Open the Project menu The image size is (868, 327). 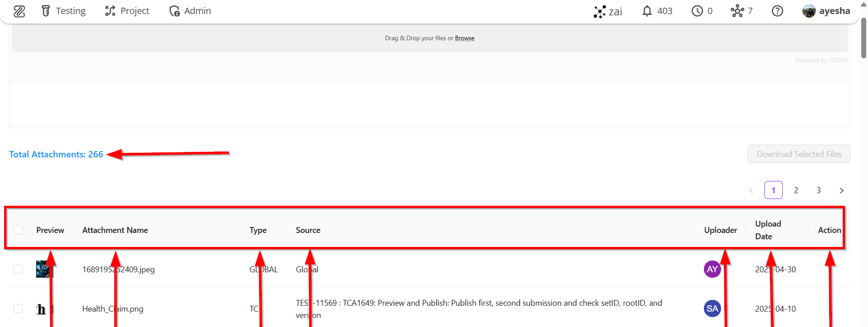pos(127,11)
